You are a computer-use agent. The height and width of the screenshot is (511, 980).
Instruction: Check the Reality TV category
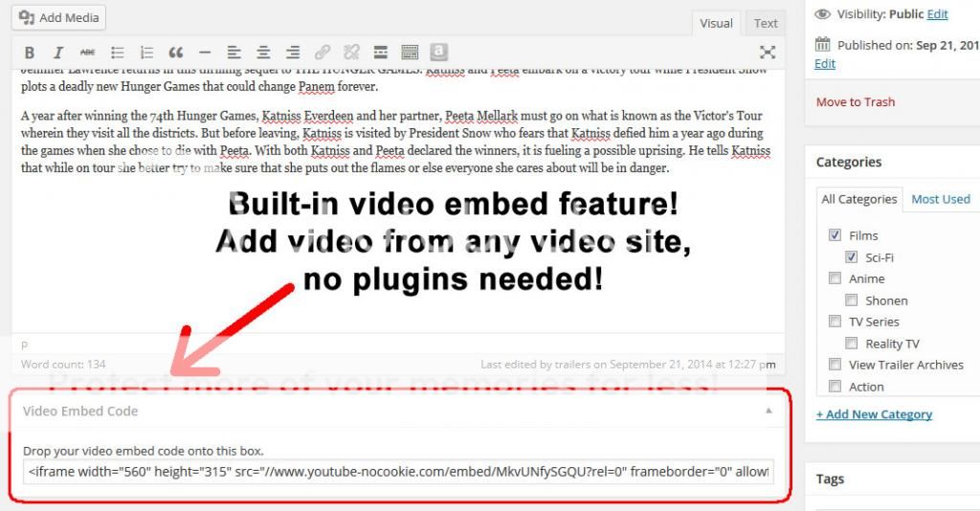[x=851, y=343]
